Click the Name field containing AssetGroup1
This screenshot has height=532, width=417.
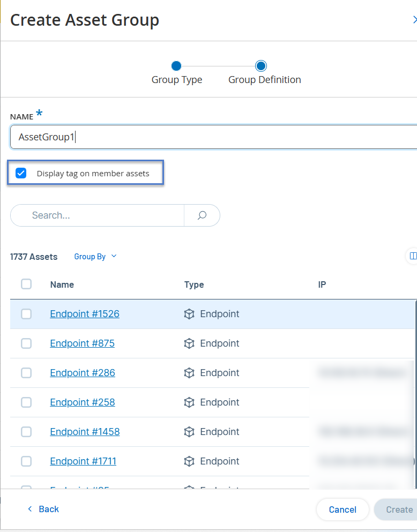[x=214, y=137]
